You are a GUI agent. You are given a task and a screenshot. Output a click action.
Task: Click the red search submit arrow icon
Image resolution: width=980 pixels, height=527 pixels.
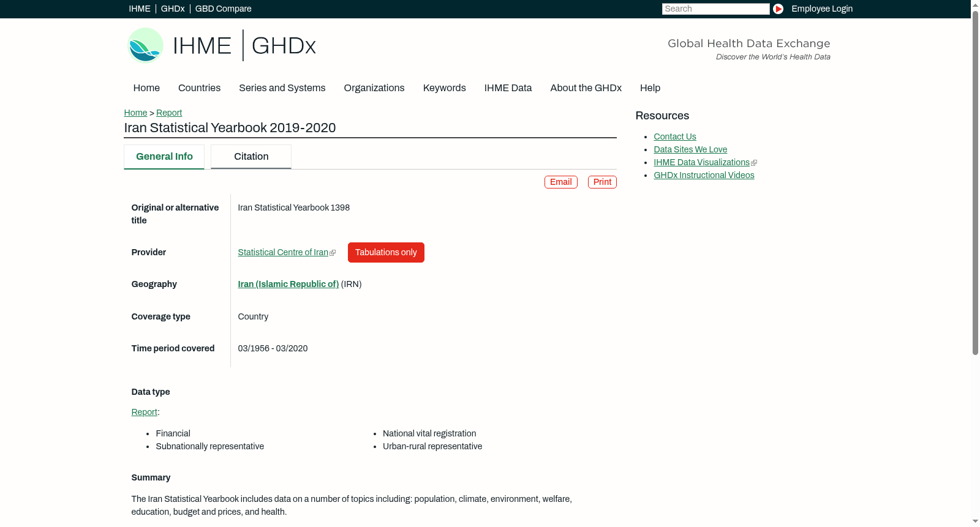click(x=778, y=9)
